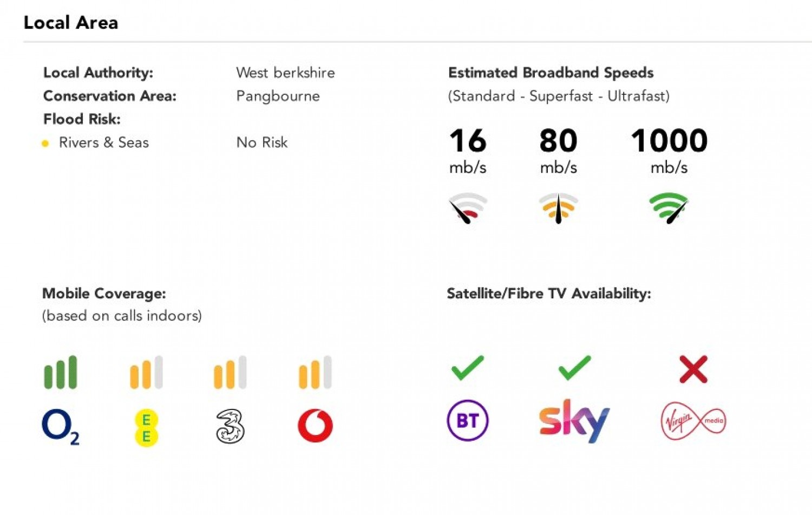Click the orange superfast speed gauge
812x515 pixels.
pos(559,208)
